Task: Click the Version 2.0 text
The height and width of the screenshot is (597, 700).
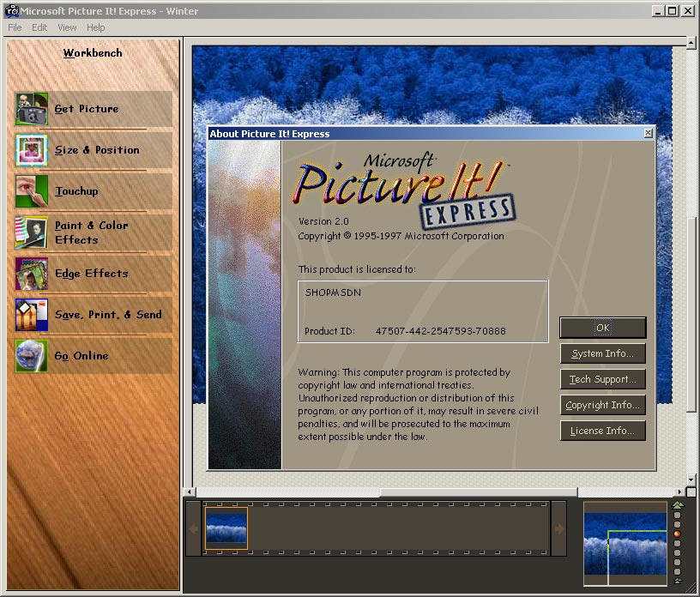Action: point(323,221)
